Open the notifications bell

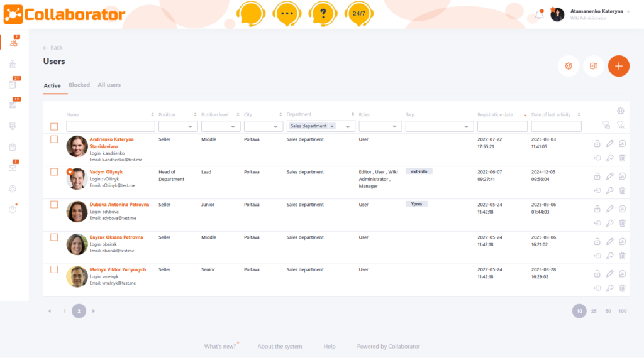pos(539,14)
